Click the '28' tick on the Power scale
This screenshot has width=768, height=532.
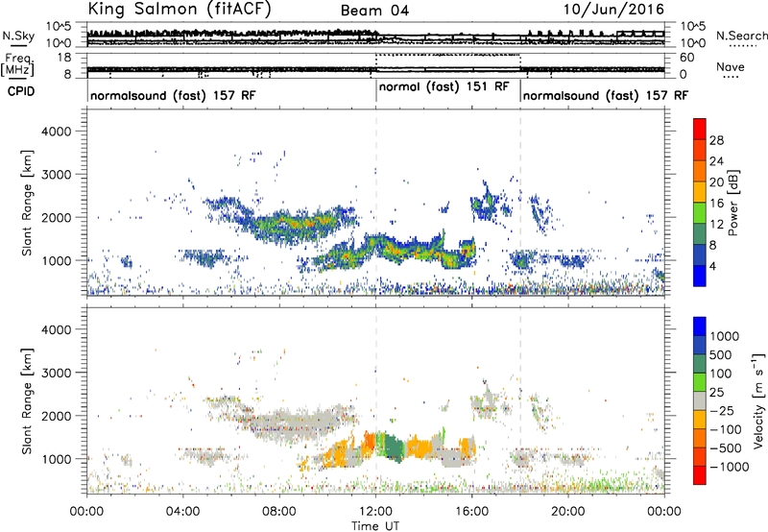click(x=716, y=140)
